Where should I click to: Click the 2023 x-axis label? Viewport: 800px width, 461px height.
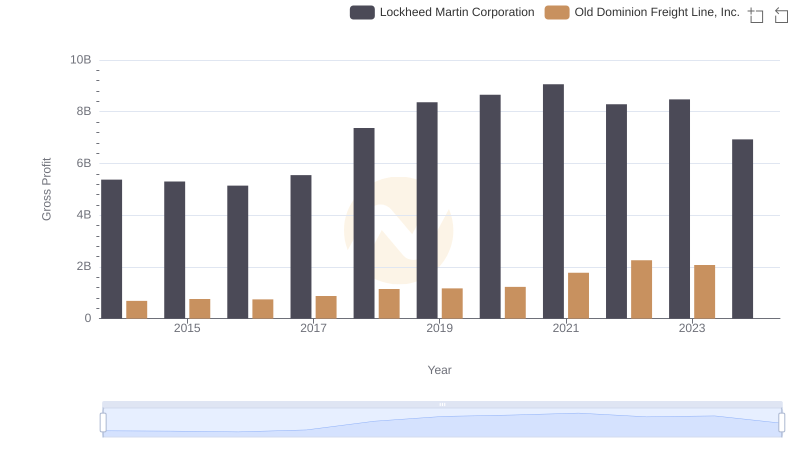point(692,328)
